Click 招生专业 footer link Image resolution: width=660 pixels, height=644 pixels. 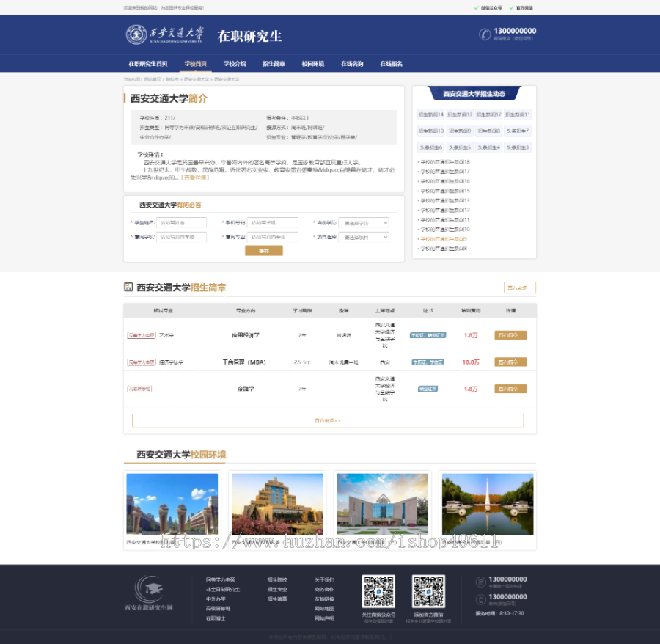pos(277,589)
